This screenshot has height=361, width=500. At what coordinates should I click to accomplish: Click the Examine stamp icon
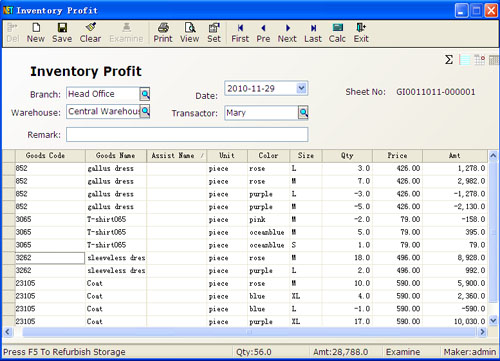pyautogui.click(x=126, y=27)
